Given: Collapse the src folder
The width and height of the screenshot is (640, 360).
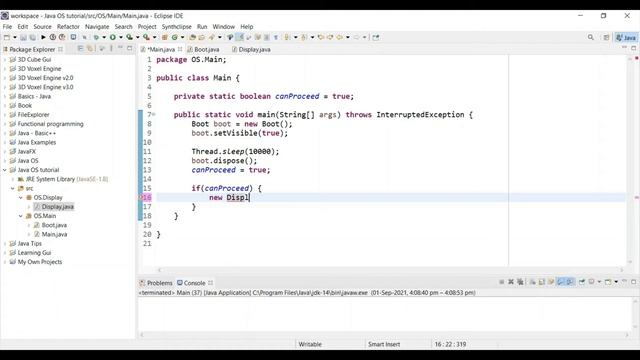Looking at the screenshot, I should point(13,189).
